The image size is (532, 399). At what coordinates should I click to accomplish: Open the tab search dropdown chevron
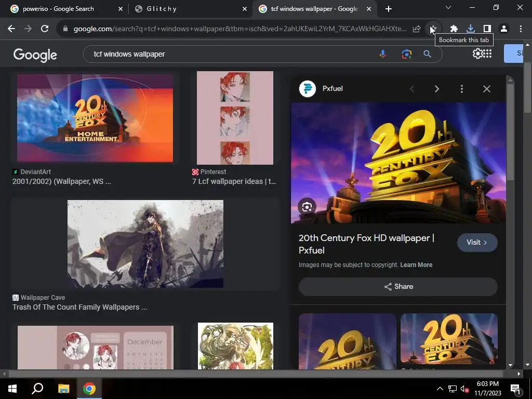[x=448, y=7]
